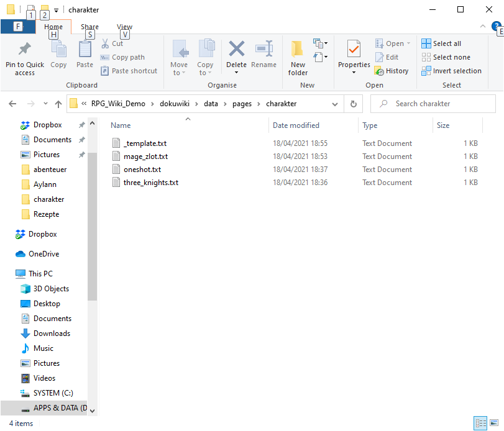
Task: Click the Cut scissors button
Action: coord(112,43)
